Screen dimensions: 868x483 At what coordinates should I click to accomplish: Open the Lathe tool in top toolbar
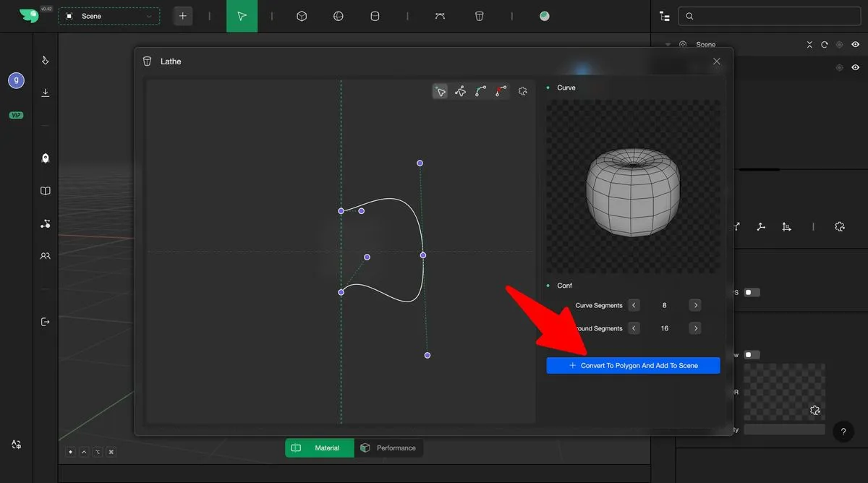click(479, 16)
